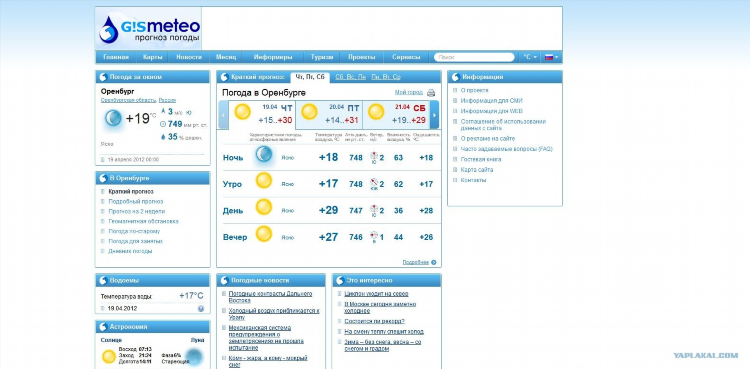Open the Оренбургская область link
This screenshot has height=369, width=750.
click(129, 100)
